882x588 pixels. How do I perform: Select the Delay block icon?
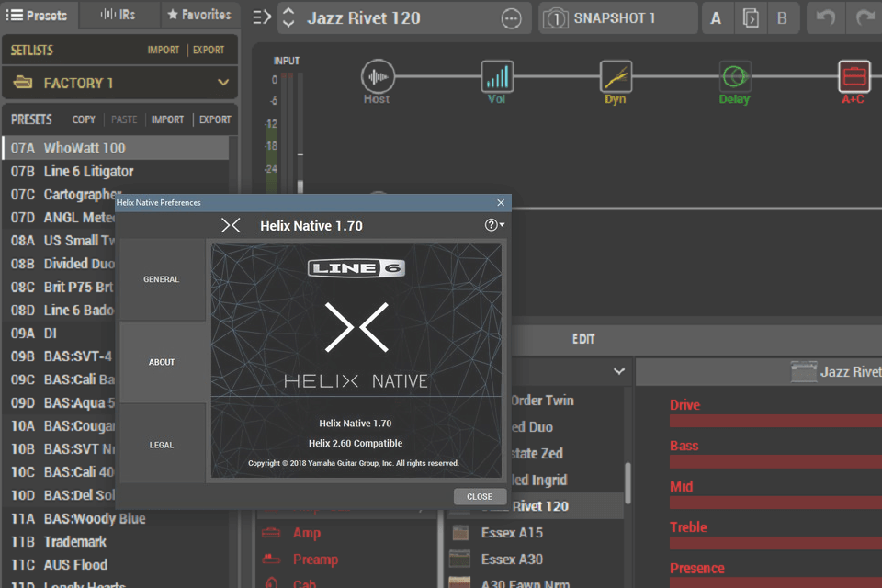[734, 77]
